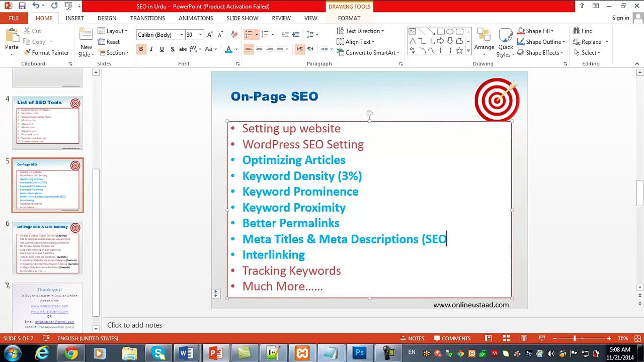Toggle Strikethrough formatting

coord(183,49)
